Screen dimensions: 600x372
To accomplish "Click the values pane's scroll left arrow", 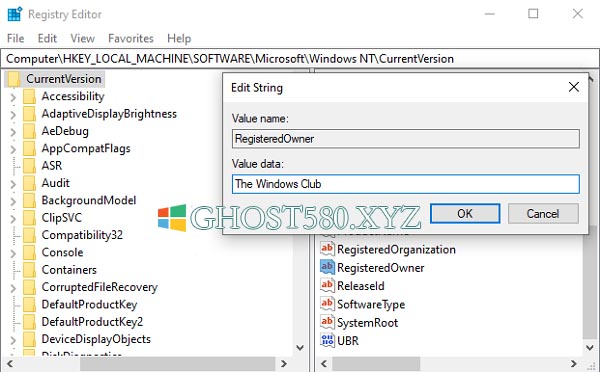I will pos(324,363).
